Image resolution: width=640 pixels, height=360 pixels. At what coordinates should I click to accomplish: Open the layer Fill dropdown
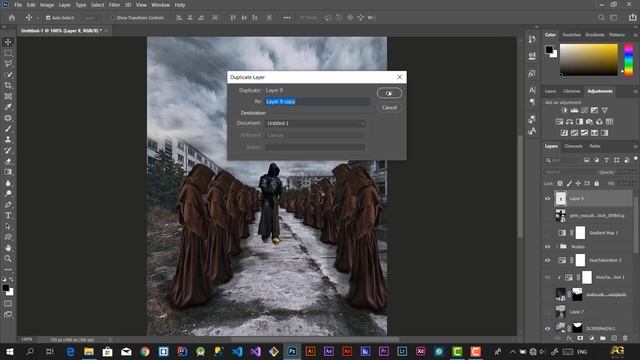click(634, 184)
